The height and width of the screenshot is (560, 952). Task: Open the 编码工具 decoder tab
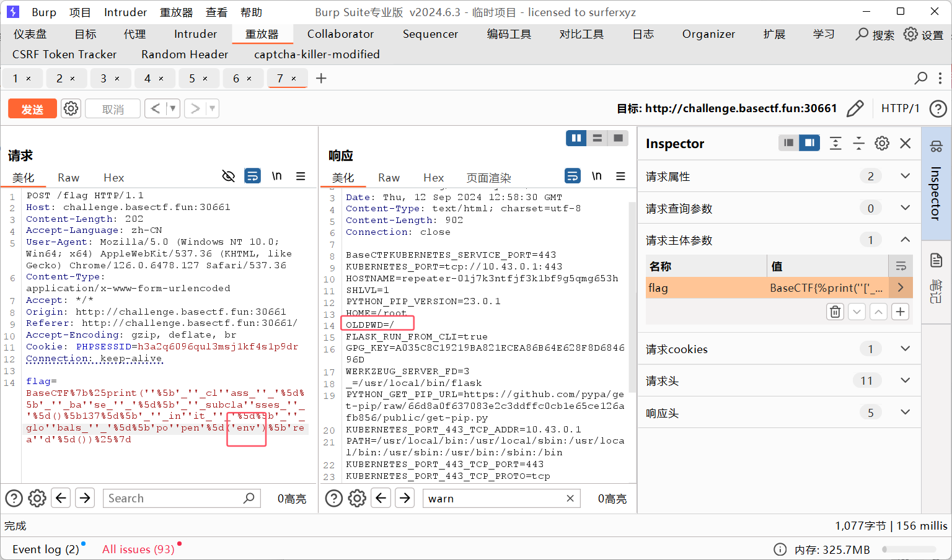pyautogui.click(x=509, y=34)
